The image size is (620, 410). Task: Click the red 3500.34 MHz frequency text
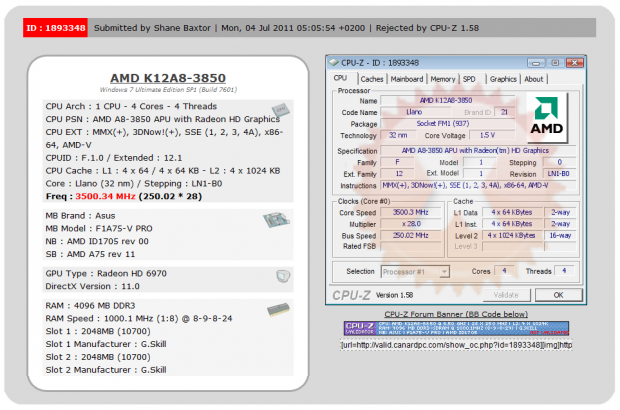click(x=105, y=196)
